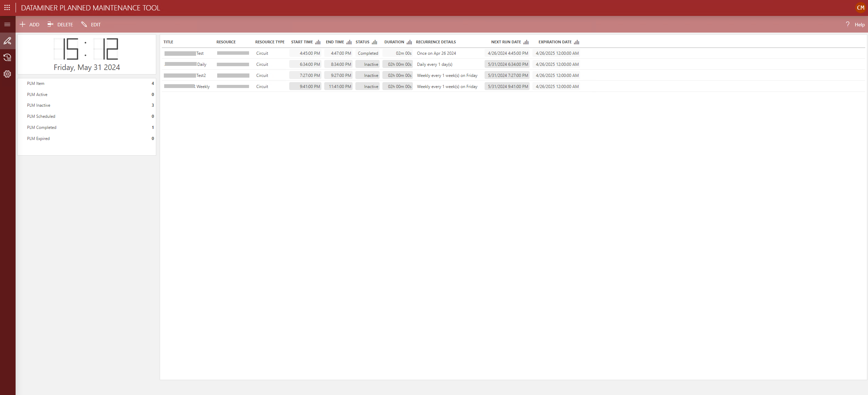Toggle the hamburger sidebar menu
Screen dimensions: 868x395
(7, 25)
